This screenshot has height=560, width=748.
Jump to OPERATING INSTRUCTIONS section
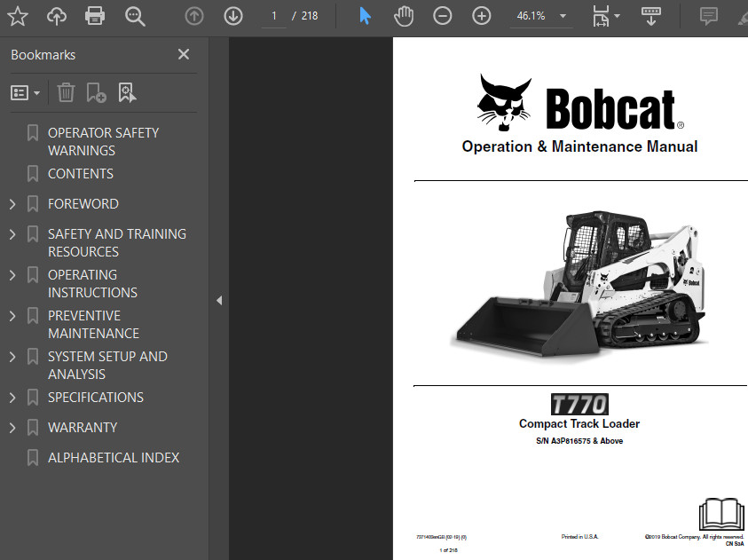[92, 283]
